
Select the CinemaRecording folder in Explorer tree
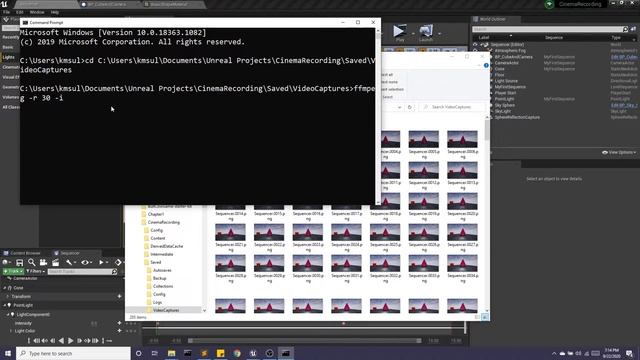(163, 222)
